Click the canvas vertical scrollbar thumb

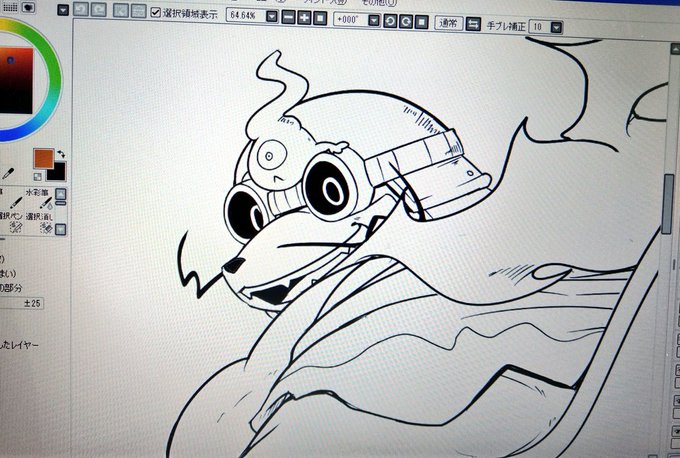pos(668,204)
